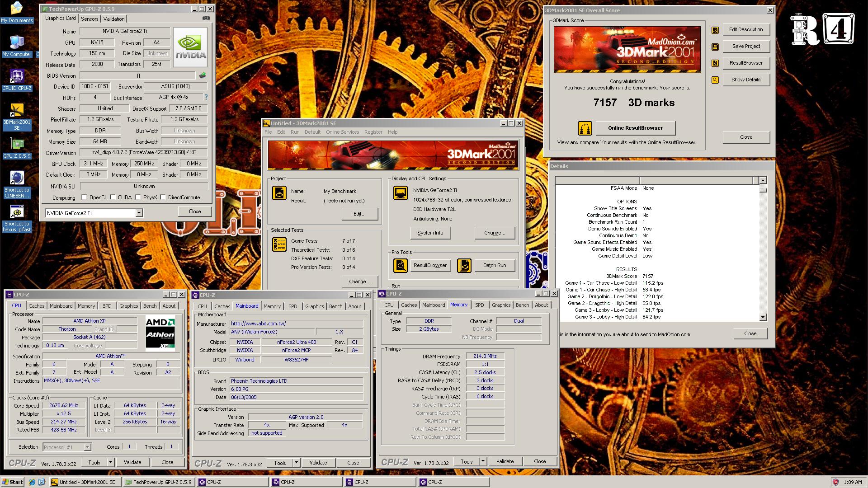The image size is (868, 488).
Task: Enable the PhysX checkbox
Action: click(x=137, y=197)
